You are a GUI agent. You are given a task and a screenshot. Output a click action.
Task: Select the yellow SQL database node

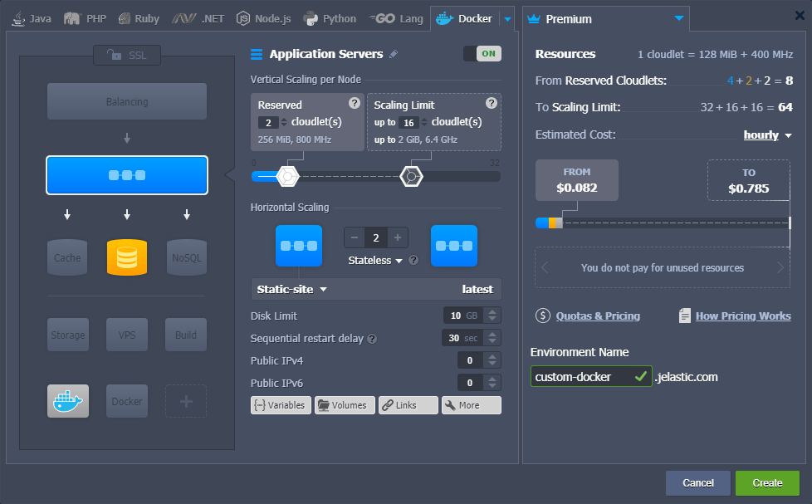tap(126, 257)
